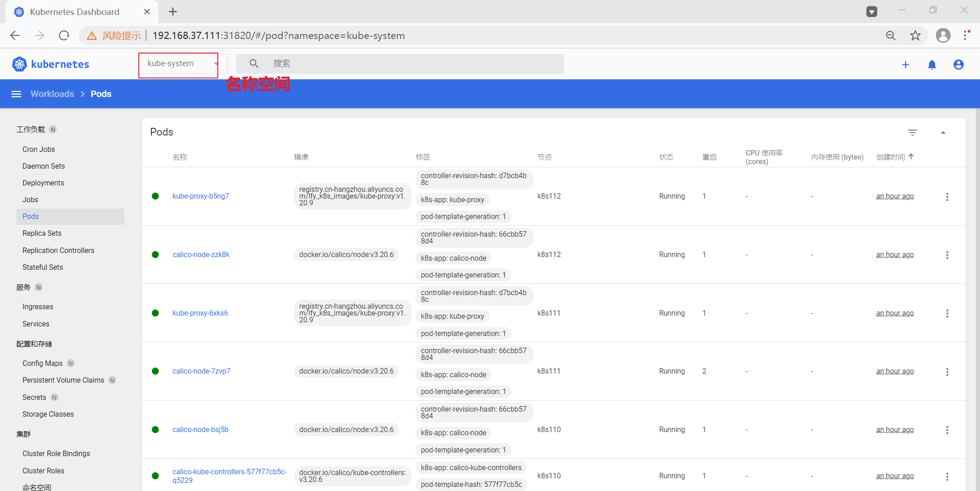Click the security warning triangle icon
980x491 pixels.
click(x=92, y=36)
